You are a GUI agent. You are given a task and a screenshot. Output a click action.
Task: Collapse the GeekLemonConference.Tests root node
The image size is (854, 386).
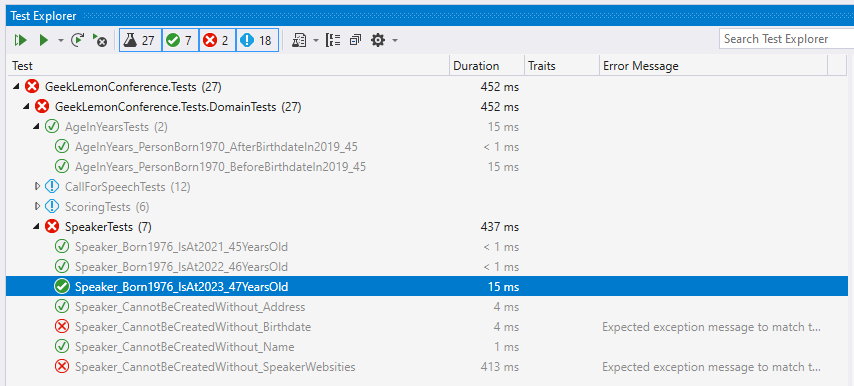[15, 86]
